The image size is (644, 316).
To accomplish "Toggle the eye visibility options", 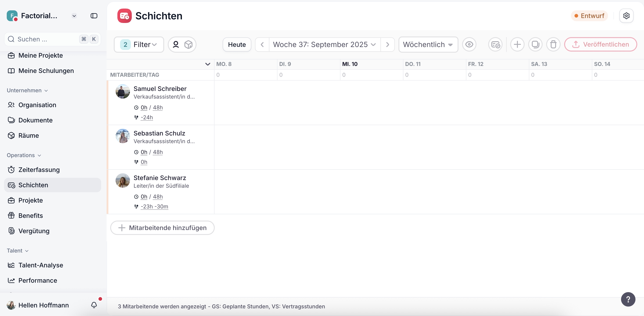I will 469,45.
